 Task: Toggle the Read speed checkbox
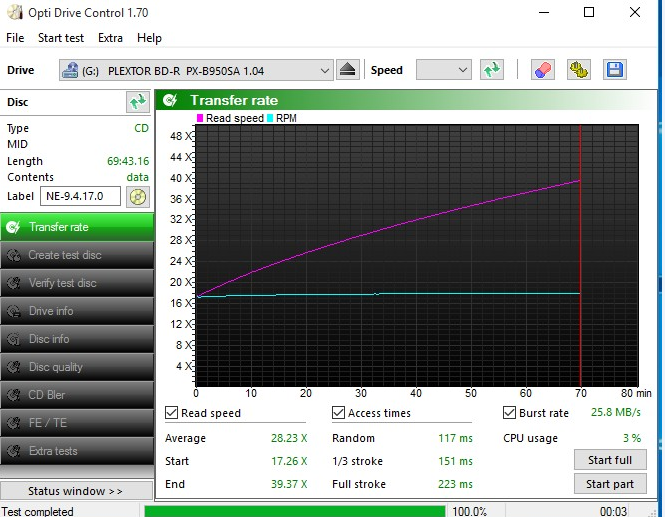tap(171, 413)
